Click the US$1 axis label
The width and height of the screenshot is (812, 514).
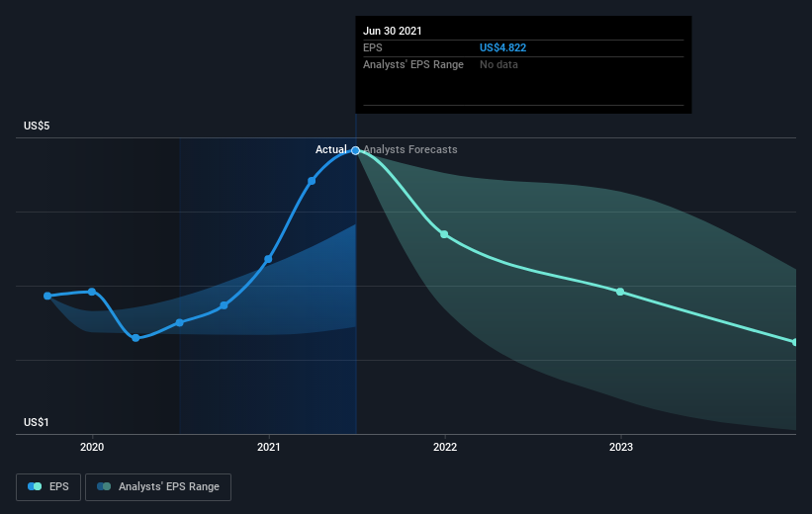click(x=37, y=422)
